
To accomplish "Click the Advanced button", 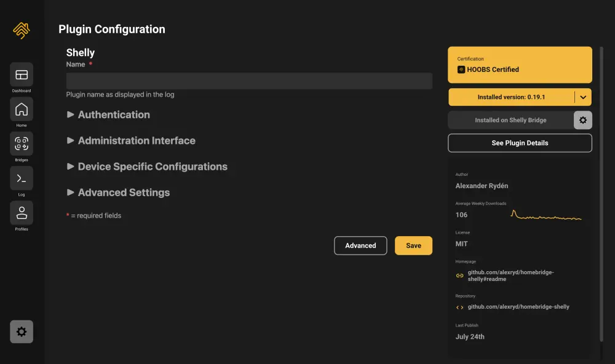I will 360,245.
